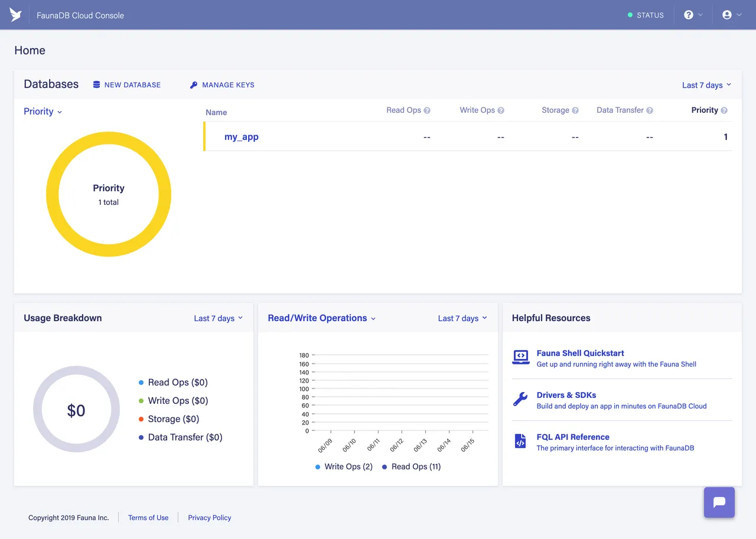Click the Home page heading
The image size is (756, 539).
click(30, 51)
